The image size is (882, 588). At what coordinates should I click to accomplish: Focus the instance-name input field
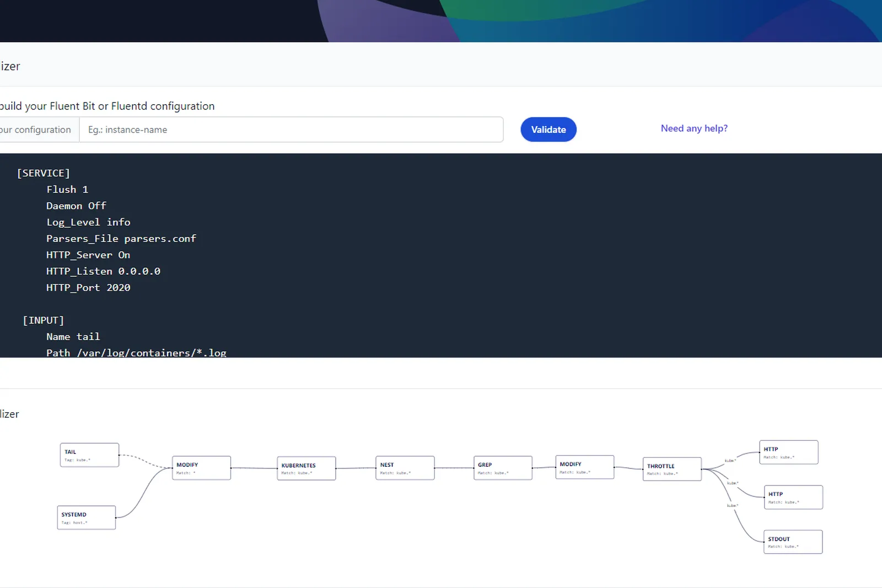(291, 130)
